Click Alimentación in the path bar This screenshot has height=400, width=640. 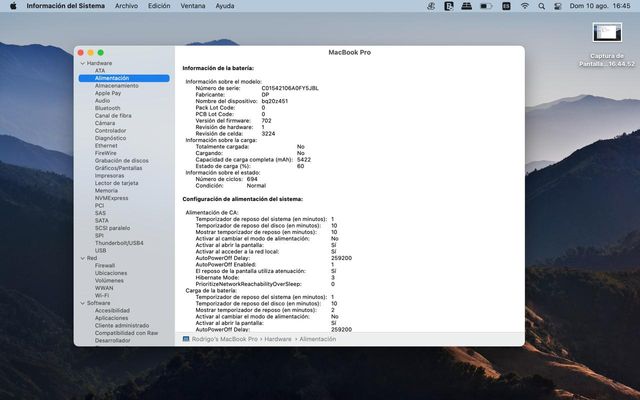[318, 339]
